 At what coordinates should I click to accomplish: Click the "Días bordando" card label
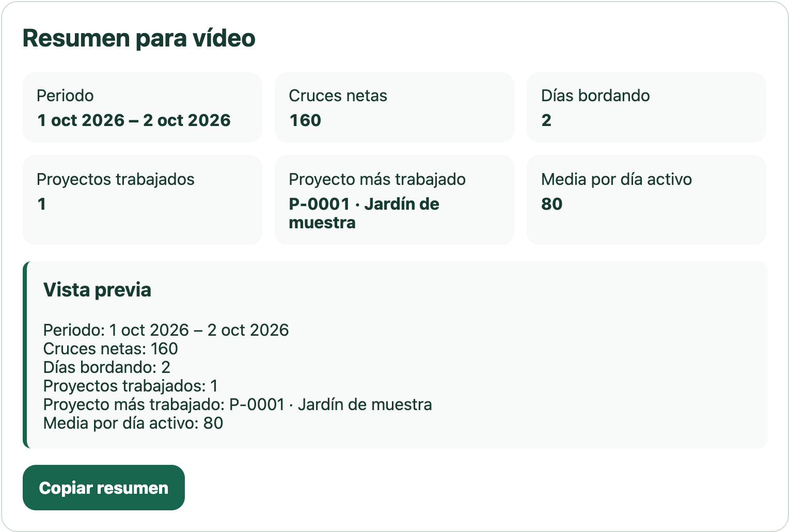(x=595, y=96)
